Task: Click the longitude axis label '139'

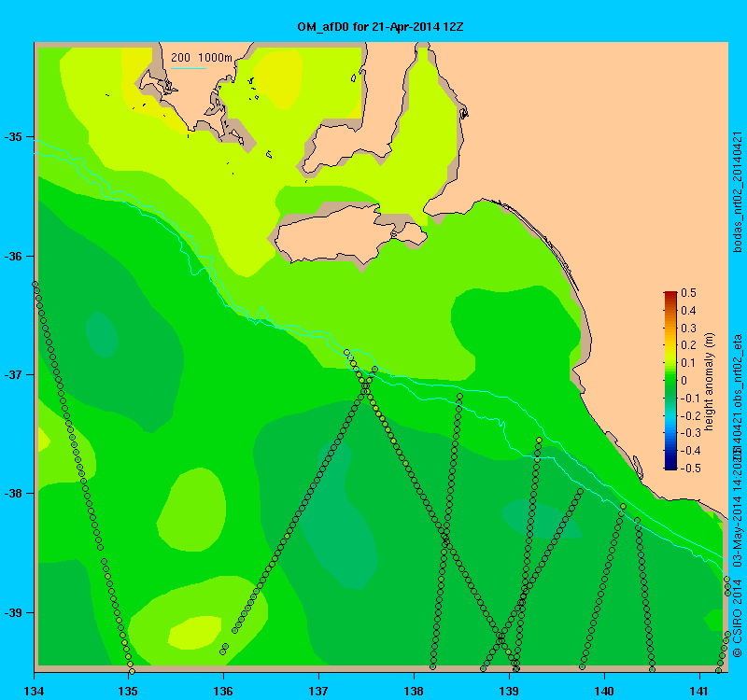Action: pyautogui.click(x=509, y=691)
